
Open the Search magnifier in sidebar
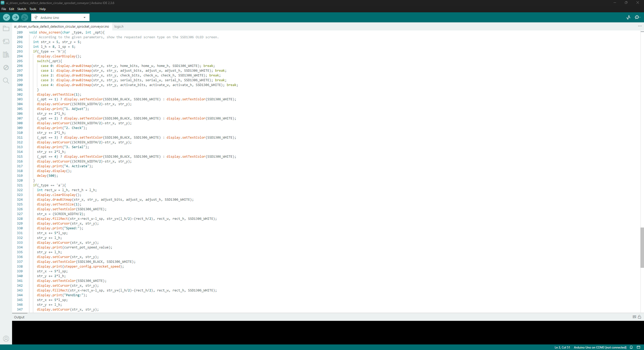point(6,80)
